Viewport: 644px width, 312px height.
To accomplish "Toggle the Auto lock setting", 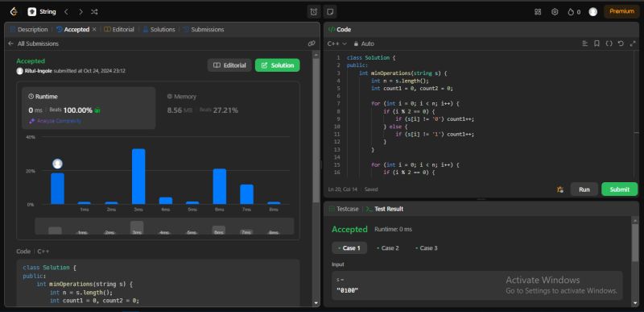I will click(x=364, y=44).
